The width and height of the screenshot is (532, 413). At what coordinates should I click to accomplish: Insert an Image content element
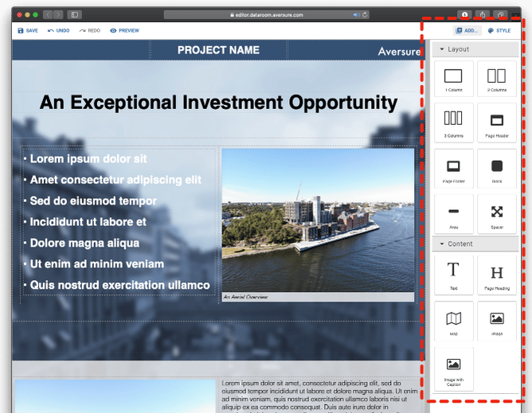[497, 321]
